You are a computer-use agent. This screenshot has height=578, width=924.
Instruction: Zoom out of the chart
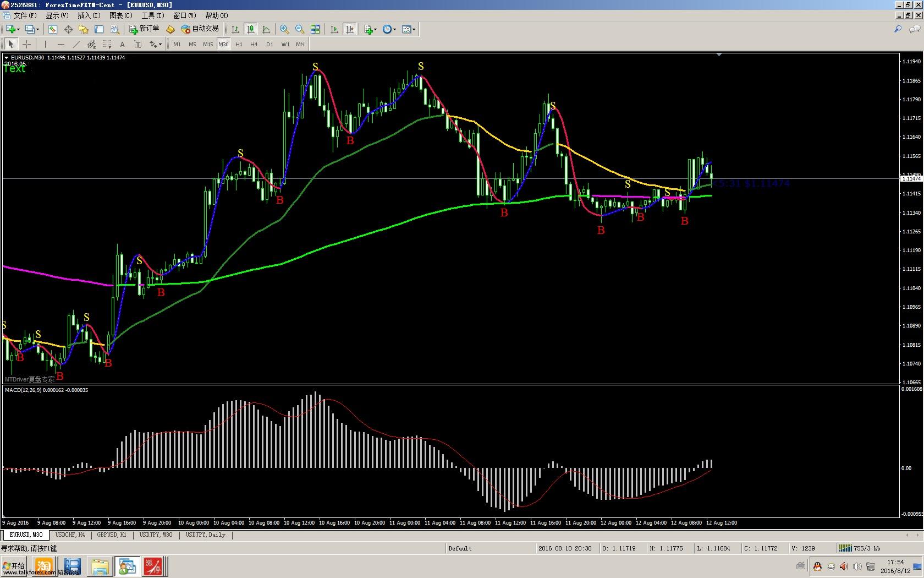300,29
